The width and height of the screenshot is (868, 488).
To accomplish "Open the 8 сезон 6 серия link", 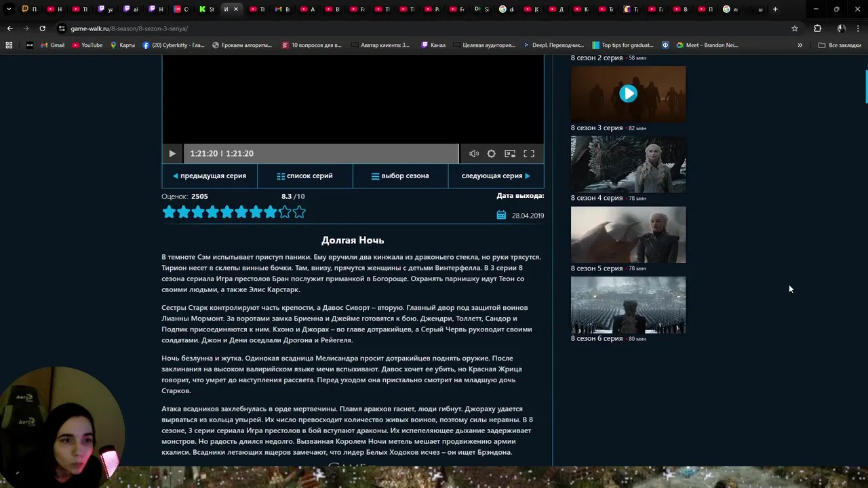I will click(597, 338).
